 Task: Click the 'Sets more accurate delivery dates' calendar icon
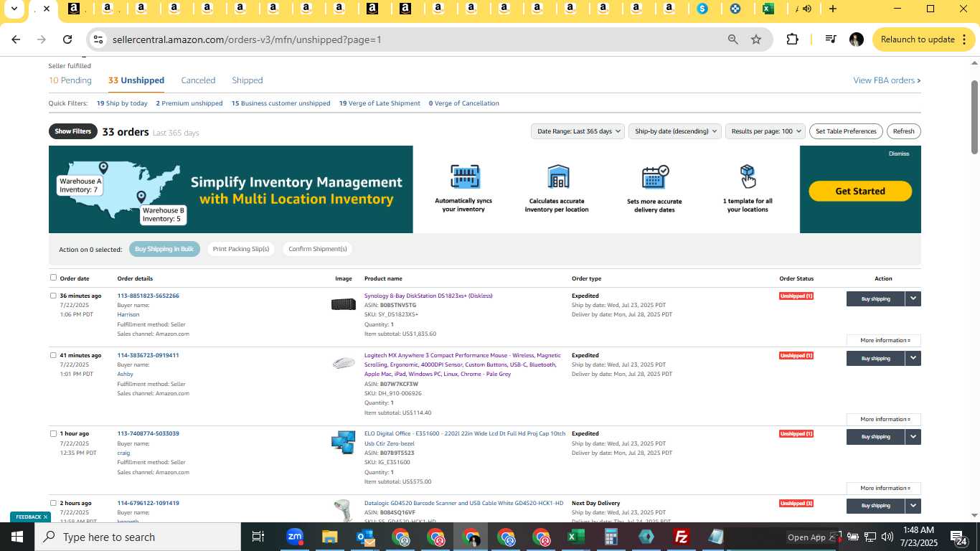point(655,176)
